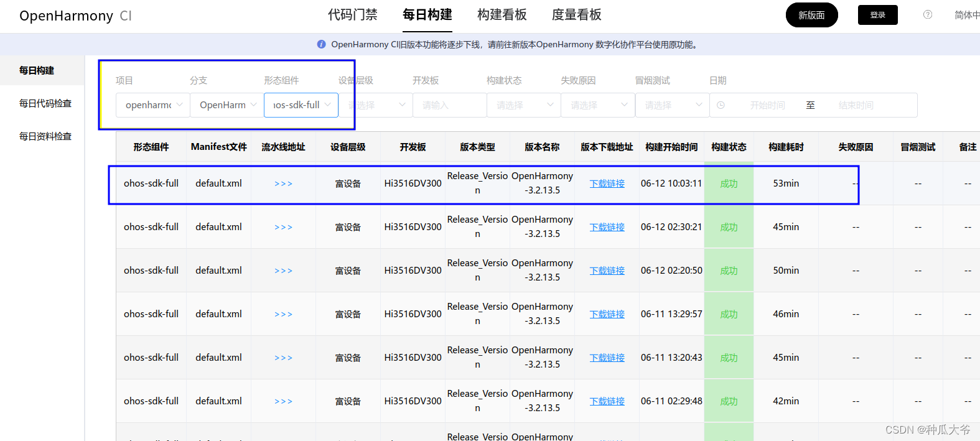Click 下载链接 for 06-11 13:20:43 build
The width and height of the screenshot is (980, 441).
click(607, 358)
